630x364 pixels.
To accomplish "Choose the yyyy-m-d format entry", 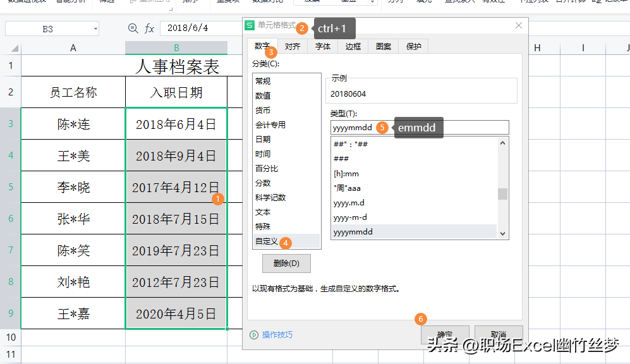I will (x=414, y=217).
